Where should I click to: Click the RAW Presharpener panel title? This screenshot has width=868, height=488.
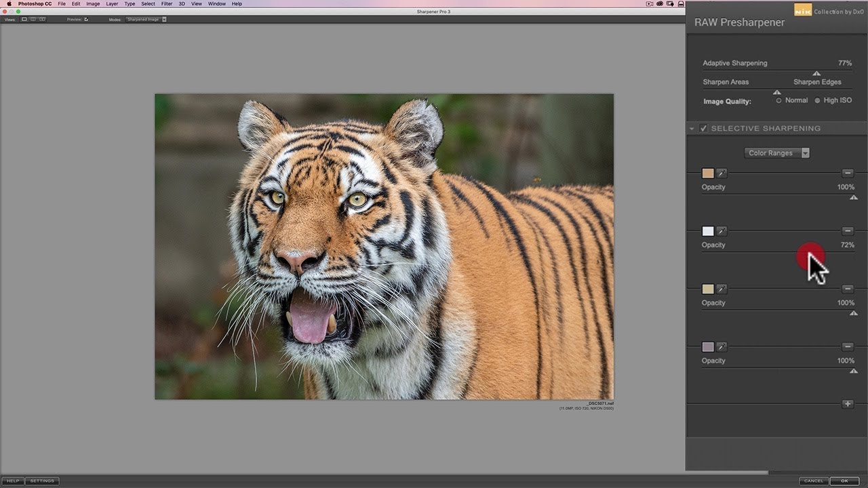coord(739,22)
